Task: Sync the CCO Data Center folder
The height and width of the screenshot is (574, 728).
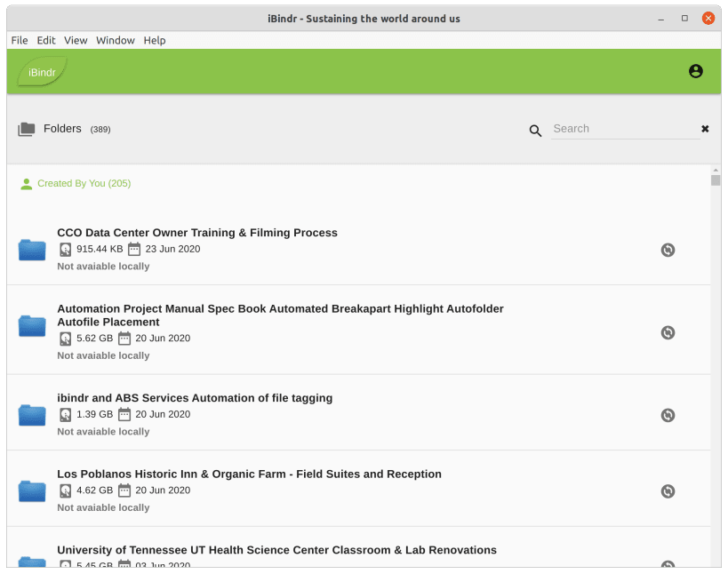Action: coord(668,250)
